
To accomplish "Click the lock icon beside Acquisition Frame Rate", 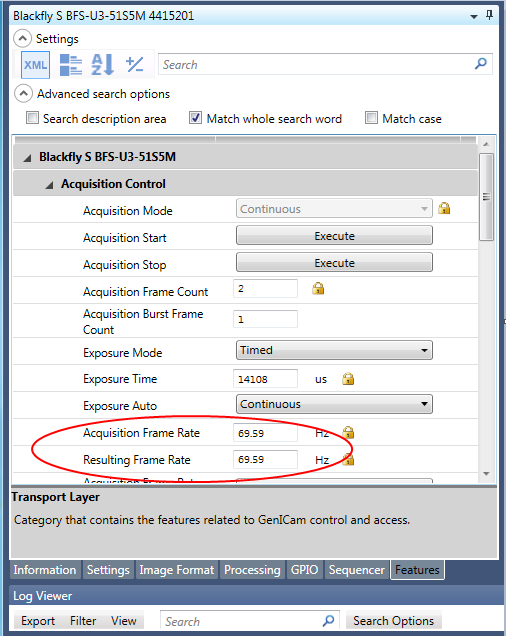I will pos(348,432).
